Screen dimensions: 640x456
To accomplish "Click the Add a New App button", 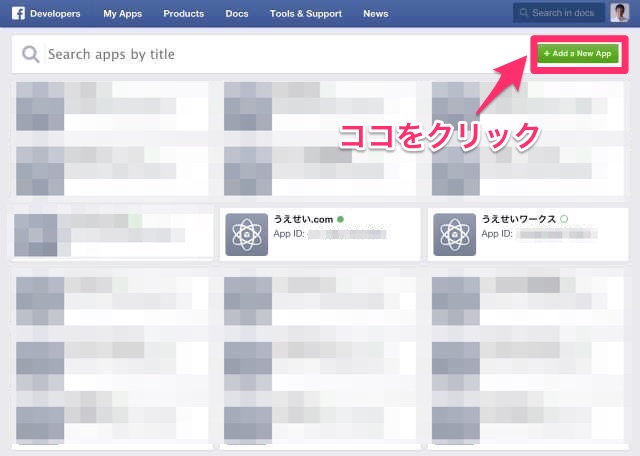I will pos(578,53).
